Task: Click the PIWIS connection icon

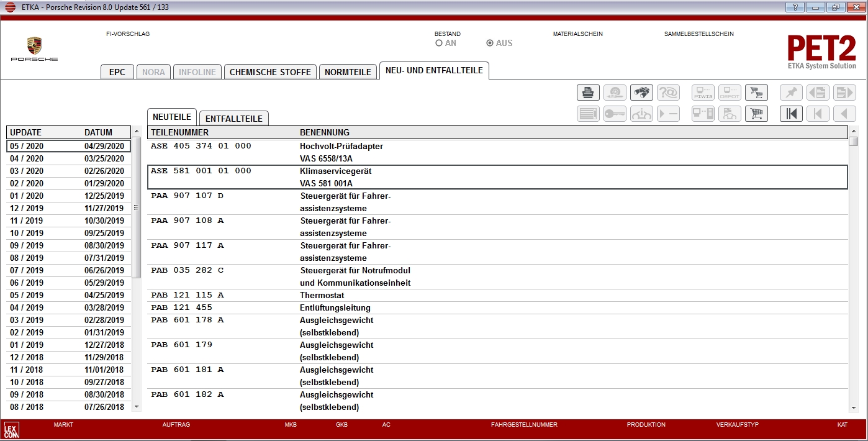Action: (x=703, y=93)
